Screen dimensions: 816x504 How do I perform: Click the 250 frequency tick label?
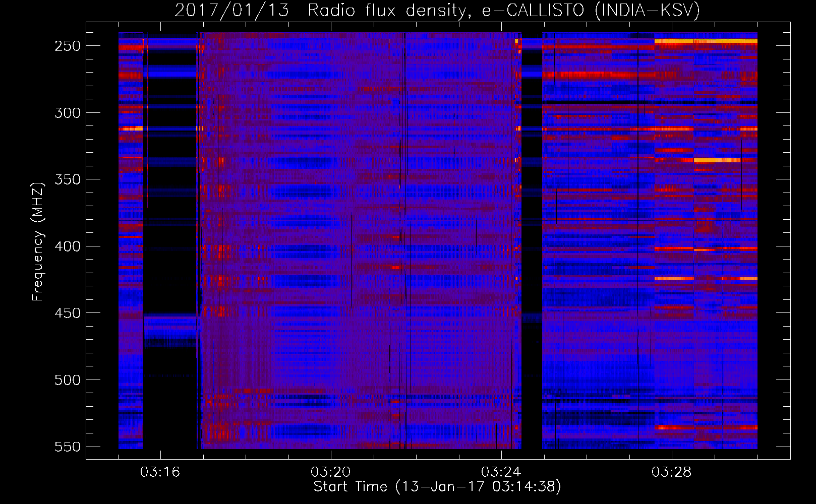coord(68,46)
